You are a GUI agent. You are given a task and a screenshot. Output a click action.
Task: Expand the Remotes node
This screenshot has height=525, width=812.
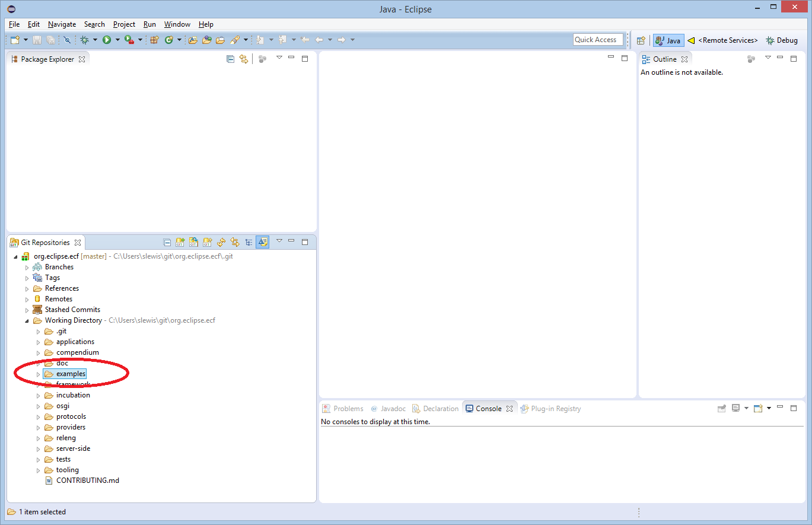point(27,300)
